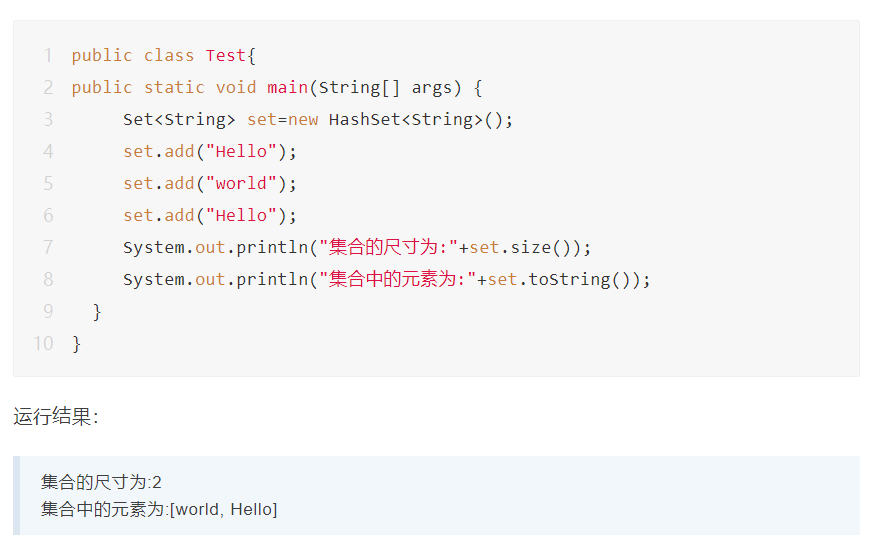Viewport: 873px width, 545px height.
Task: Click line number 1 in code gutter
Action: click(48, 56)
